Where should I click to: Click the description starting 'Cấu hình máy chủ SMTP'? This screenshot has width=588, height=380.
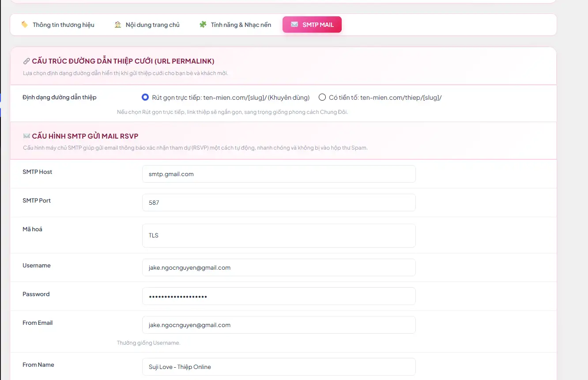pos(195,148)
